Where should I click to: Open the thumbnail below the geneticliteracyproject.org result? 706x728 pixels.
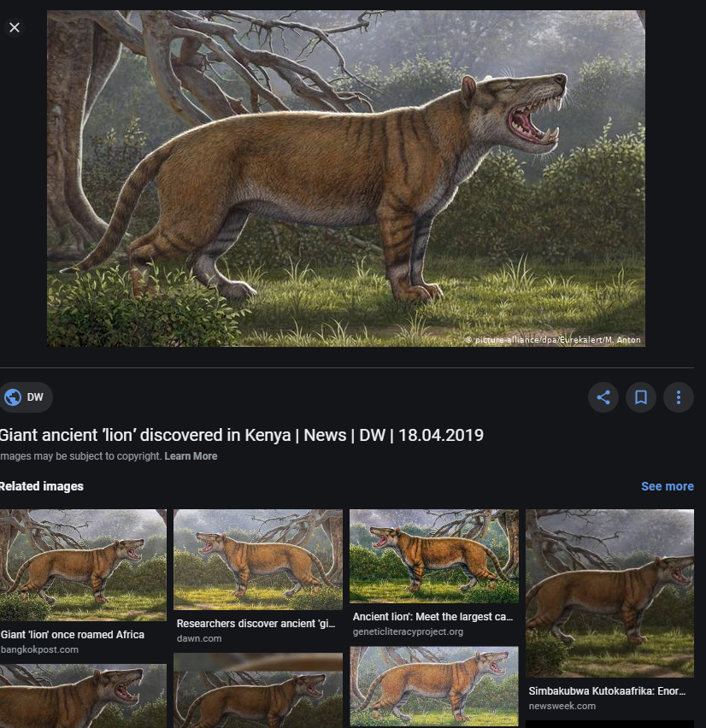(x=434, y=687)
